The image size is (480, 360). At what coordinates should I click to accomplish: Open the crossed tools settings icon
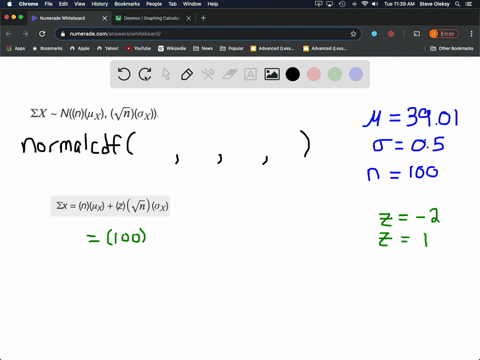[x=208, y=74]
